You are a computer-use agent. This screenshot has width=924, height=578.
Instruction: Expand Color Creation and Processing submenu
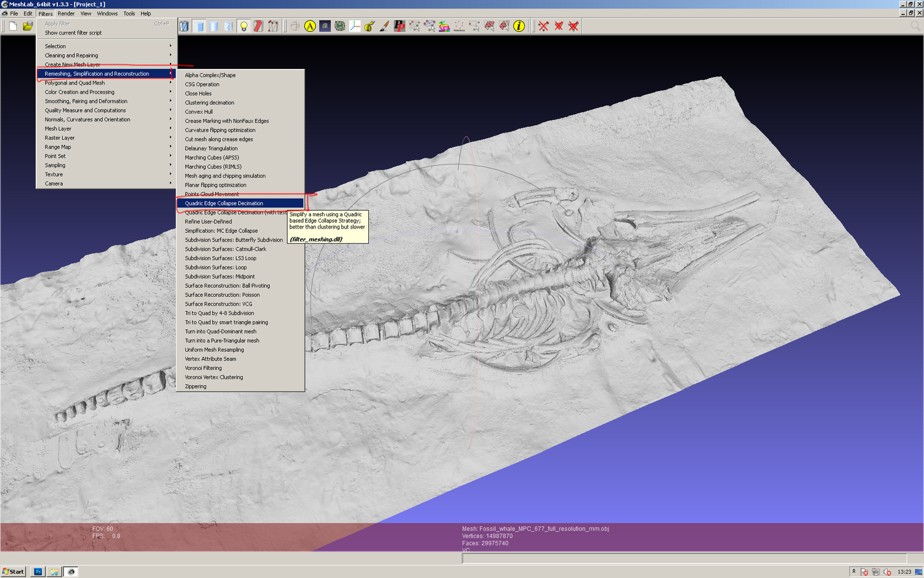tap(107, 92)
